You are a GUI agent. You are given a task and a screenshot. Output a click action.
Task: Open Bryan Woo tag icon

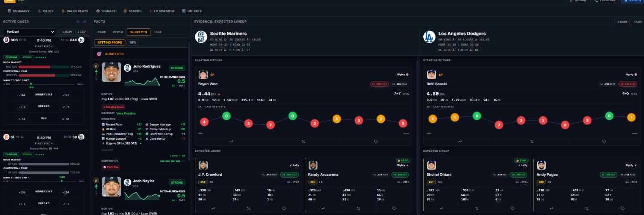point(376,141)
